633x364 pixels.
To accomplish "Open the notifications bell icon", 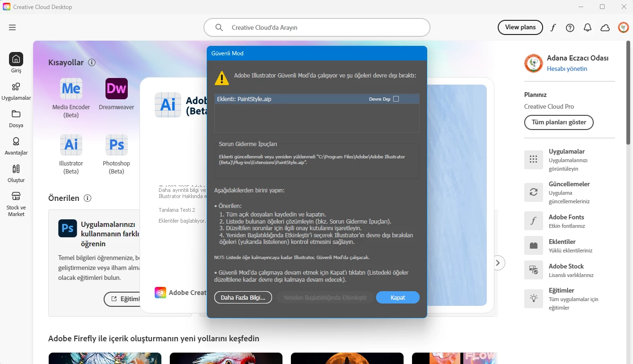I will [x=588, y=27].
